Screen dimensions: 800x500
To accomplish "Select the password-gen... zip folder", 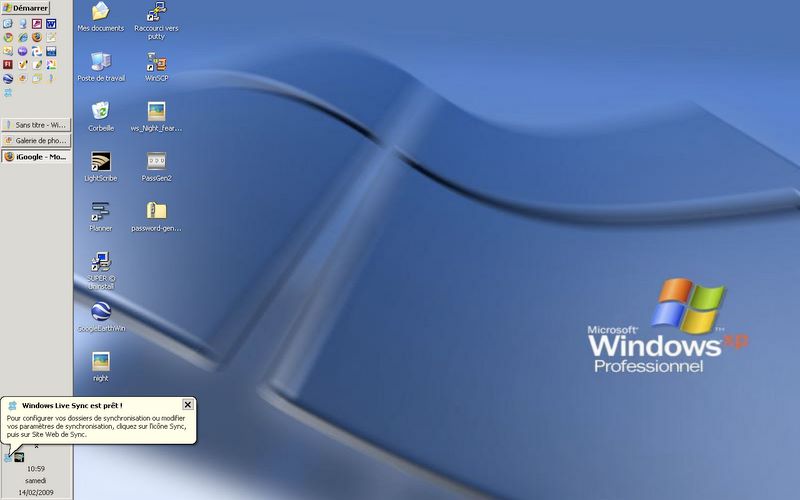I will (x=156, y=217).
